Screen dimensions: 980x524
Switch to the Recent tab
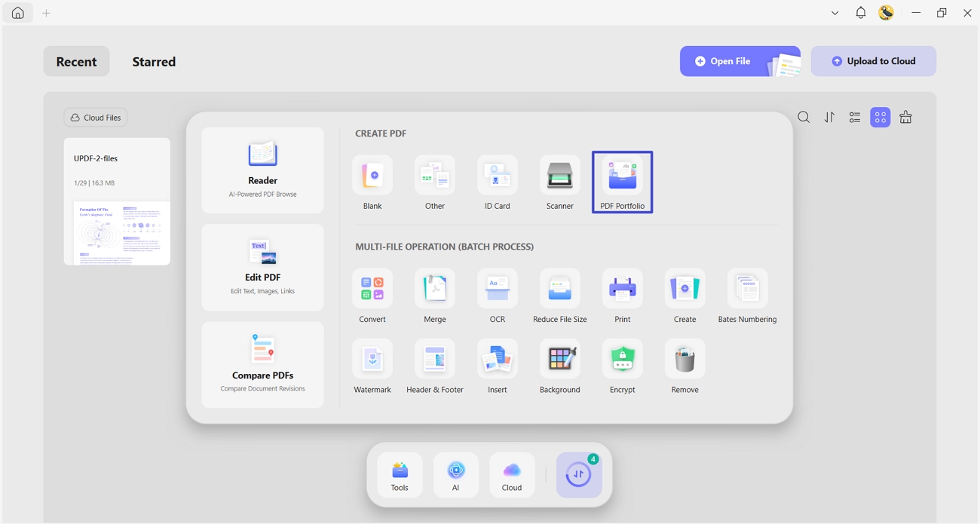(76, 61)
